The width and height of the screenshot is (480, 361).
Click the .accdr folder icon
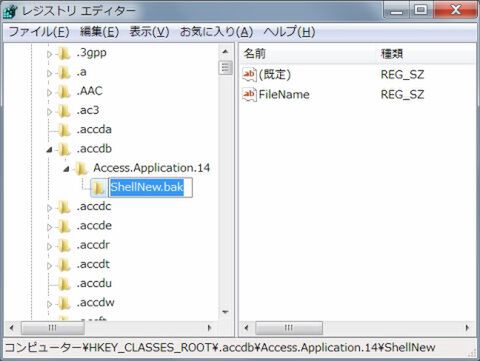64,246
